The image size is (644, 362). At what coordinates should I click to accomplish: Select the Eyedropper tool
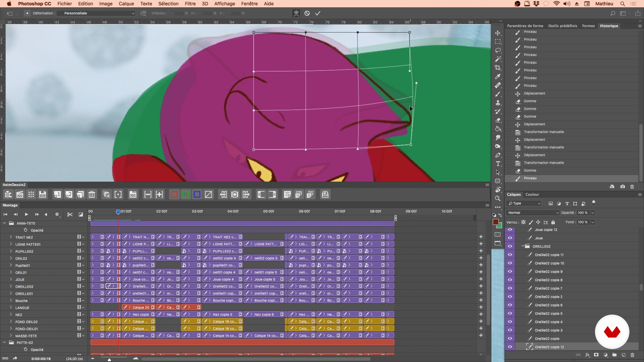tap(498, 76)
